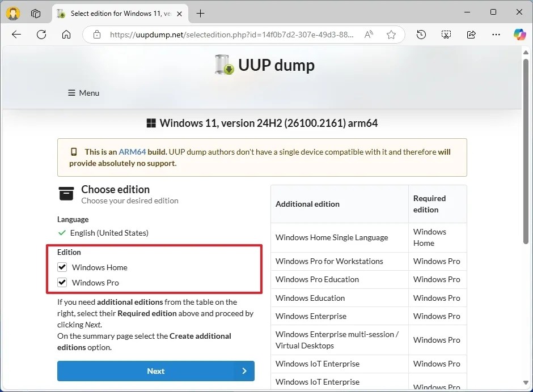Follow the ARM64 link in the warning
The image size is (533, 392).
point(132,152)
